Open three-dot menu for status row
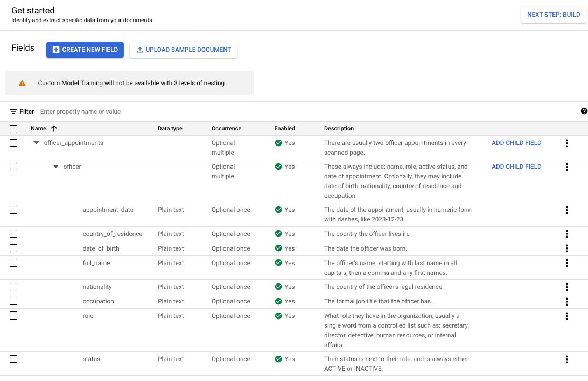The width and height of the screenshot is (588, 381). pos(566,359)
